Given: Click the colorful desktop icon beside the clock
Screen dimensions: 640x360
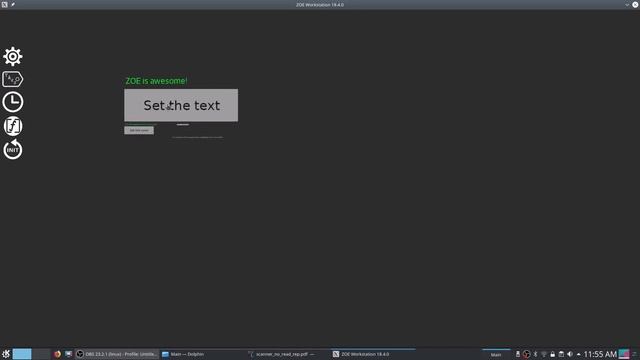Looking at the screenshot, I should coord(624,354).
